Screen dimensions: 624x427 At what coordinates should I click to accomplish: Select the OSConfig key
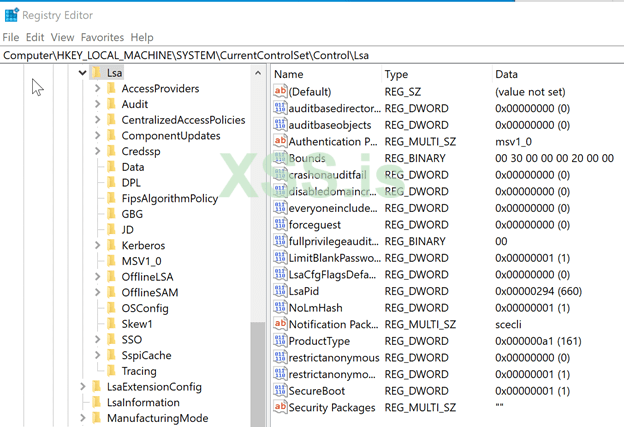coord(145,308)
